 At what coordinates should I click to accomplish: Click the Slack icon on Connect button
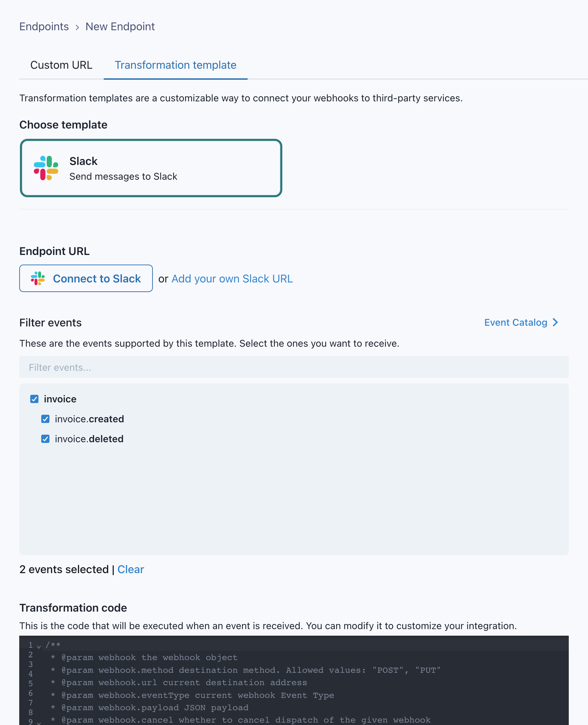38,278
